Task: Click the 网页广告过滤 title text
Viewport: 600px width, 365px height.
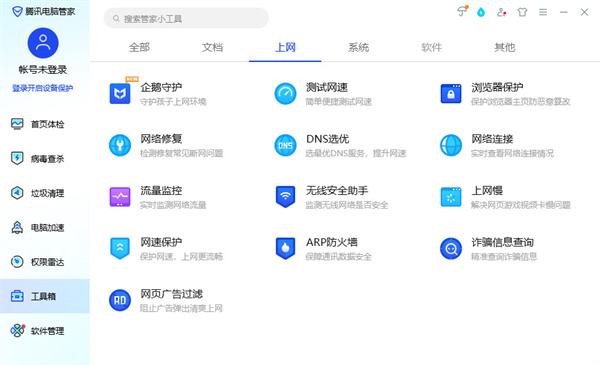Action: point(171,293)
